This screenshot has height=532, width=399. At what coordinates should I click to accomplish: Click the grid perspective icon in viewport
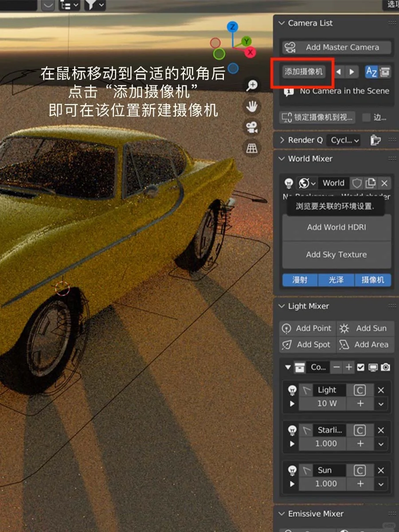coord(252,148)
